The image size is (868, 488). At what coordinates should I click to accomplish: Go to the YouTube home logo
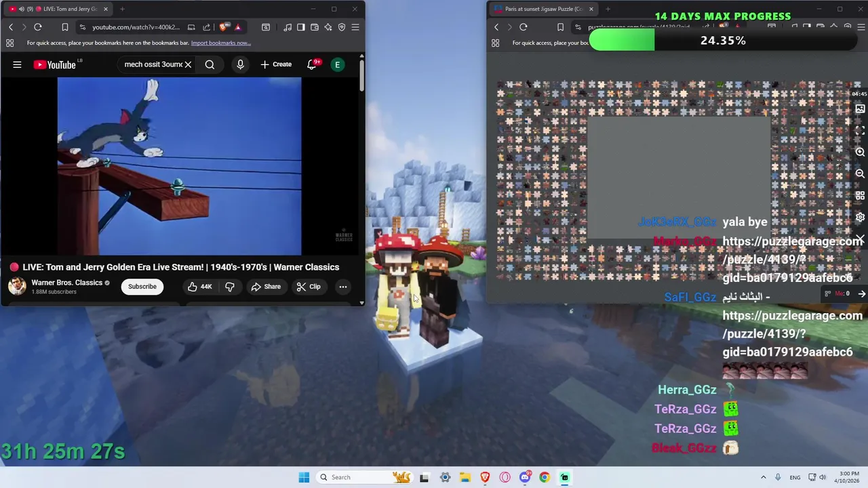pyautogui.click(x=54, y=64)
